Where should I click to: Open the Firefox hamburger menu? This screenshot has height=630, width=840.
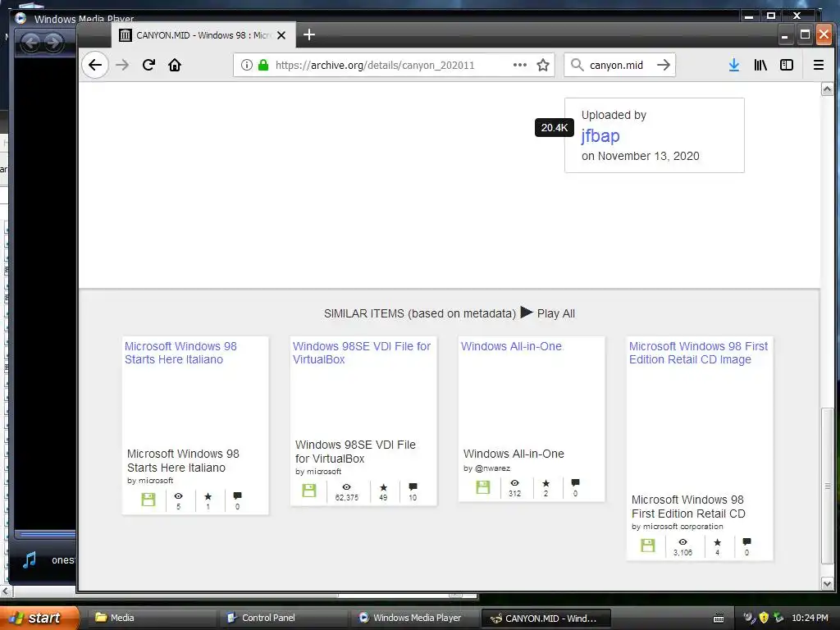[x=819, y=66]
